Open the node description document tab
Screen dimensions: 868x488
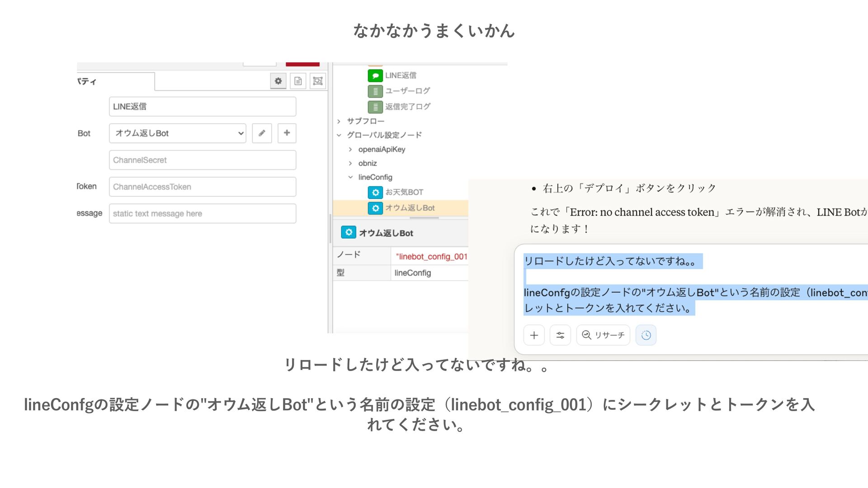[x=298, y=81]
